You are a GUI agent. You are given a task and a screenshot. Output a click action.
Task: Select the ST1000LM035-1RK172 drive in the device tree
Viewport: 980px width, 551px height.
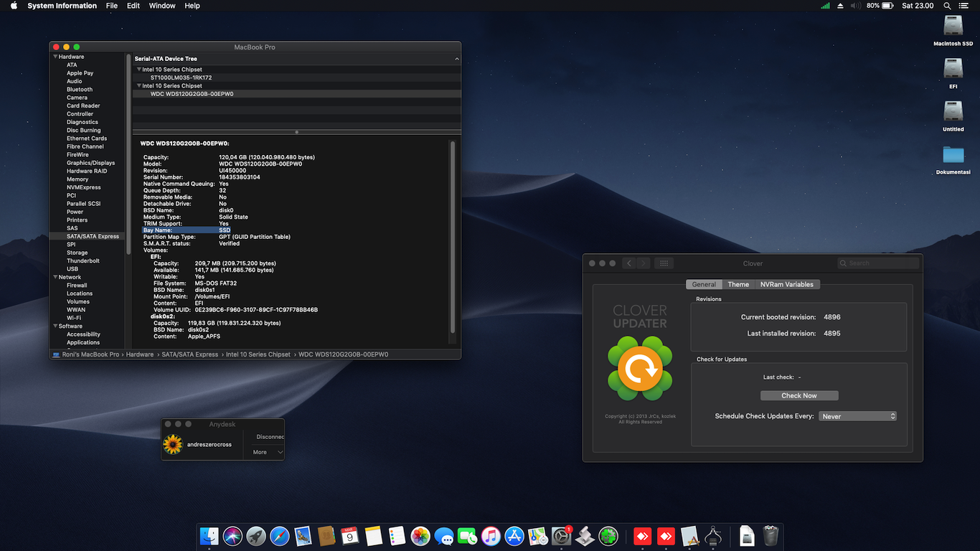tap(181, 77)
